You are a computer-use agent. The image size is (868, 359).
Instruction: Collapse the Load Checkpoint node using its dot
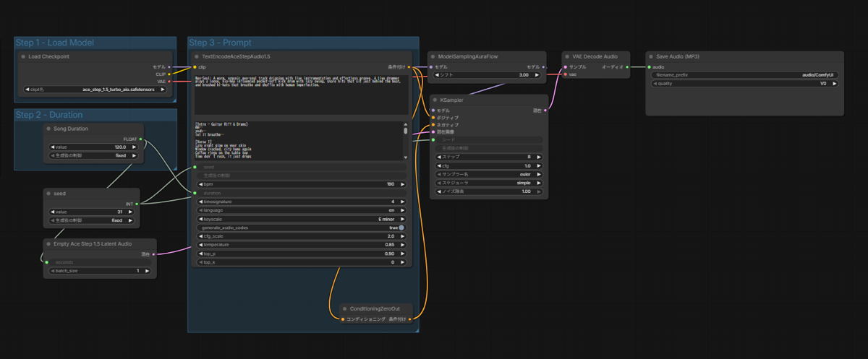point(23,56)
